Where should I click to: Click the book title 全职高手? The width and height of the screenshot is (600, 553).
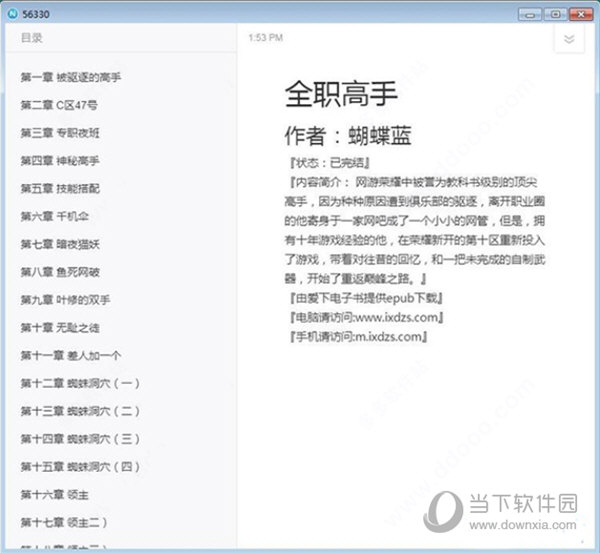point(341,94)
